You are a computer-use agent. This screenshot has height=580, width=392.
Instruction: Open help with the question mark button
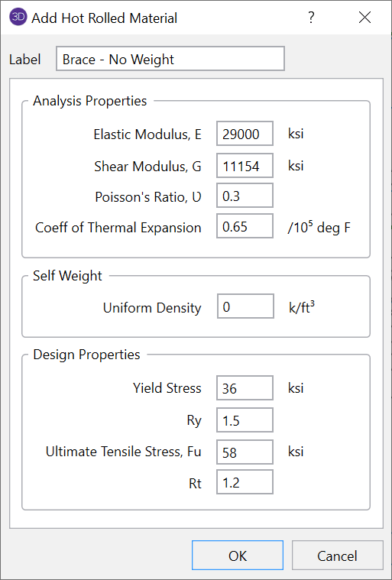pos(311,17)
